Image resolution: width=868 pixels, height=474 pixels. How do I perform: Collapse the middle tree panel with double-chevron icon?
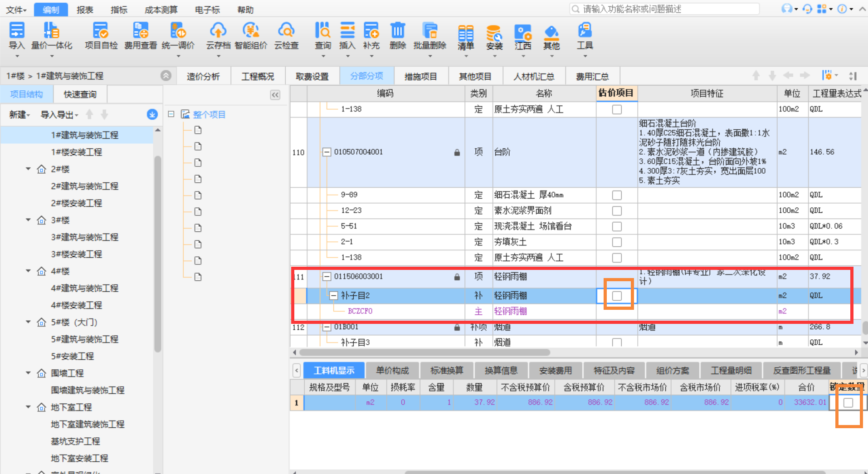tap(275, 95)
